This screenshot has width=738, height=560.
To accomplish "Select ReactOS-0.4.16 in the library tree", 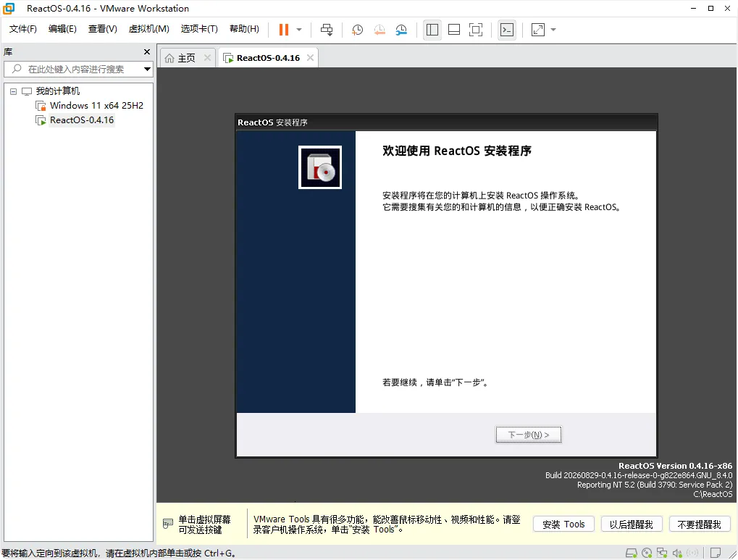I will (81, 120).
